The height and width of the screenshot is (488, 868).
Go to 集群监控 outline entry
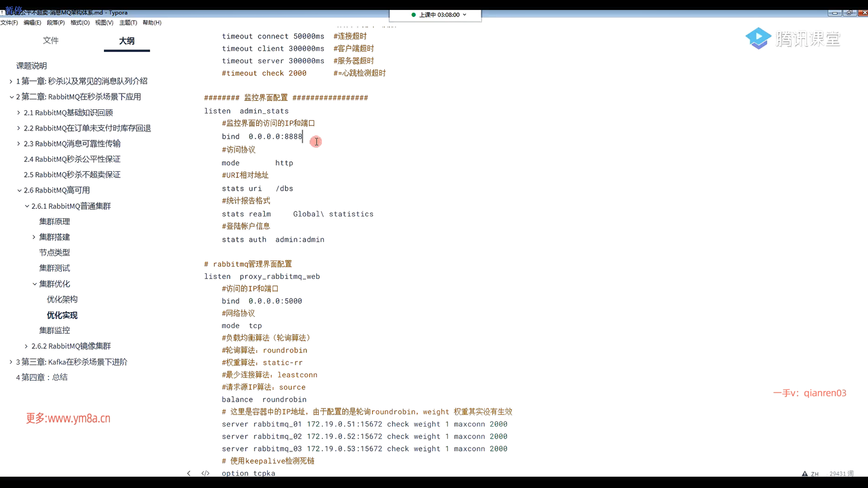55,330
